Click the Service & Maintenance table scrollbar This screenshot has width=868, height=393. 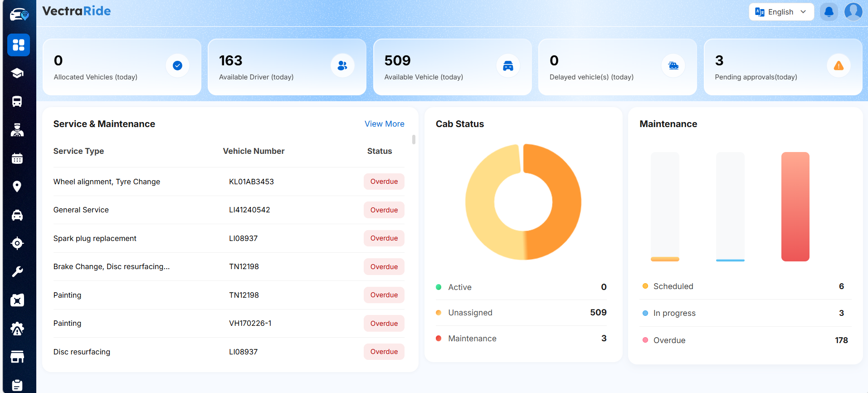pos(414,139)
